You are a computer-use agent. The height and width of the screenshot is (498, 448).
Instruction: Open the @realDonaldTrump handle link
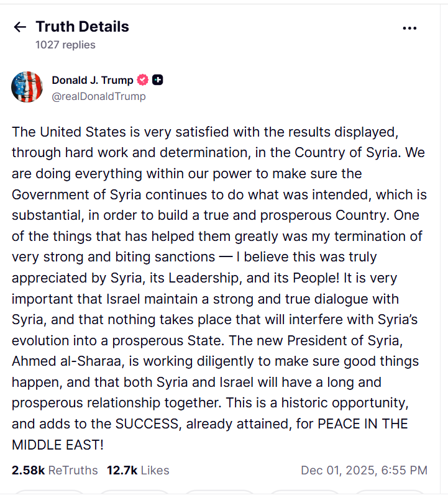click(99, 96)
